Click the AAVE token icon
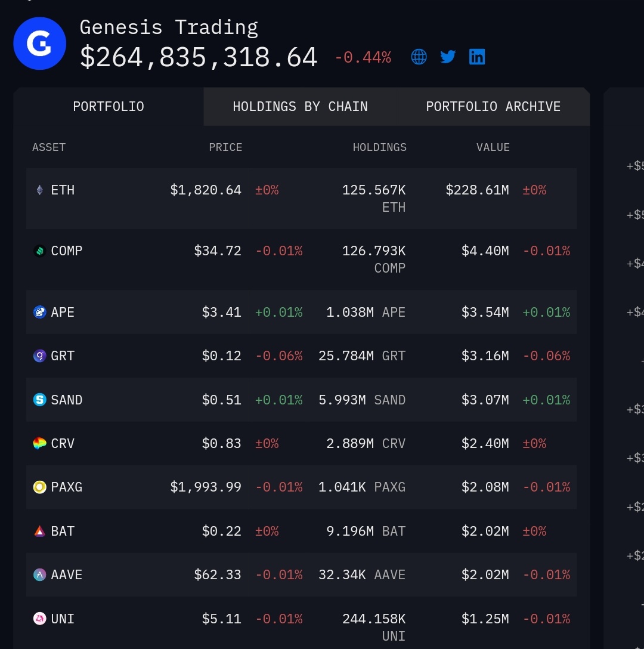644x649 pixels. [40, 575]
